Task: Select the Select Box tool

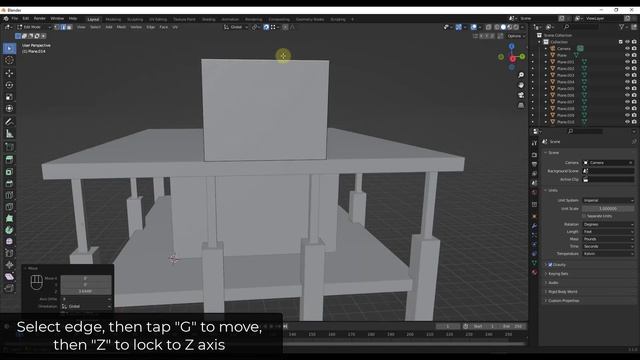Action: point(9,49)
